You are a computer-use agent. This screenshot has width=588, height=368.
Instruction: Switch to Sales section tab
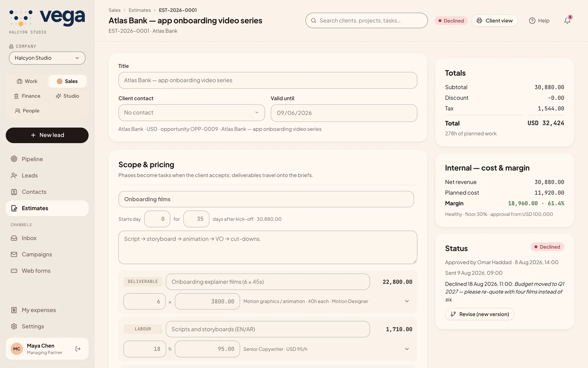pos(67,81)
